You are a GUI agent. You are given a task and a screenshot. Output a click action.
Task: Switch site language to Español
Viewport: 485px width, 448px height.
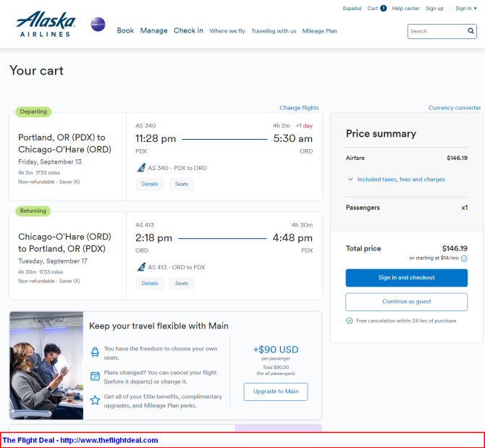[352, 9]
